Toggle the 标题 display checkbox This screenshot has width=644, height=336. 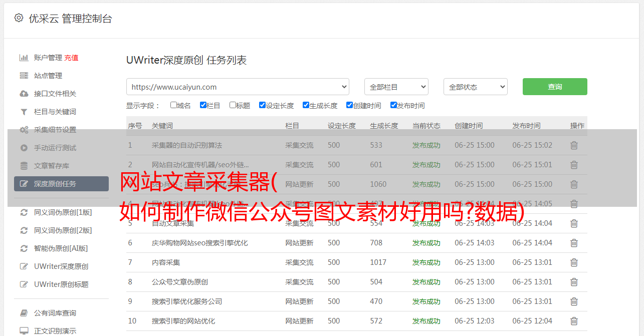233,105
